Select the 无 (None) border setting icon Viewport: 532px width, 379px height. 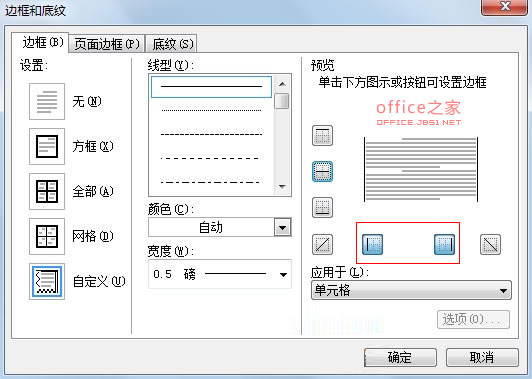[47, 101]
